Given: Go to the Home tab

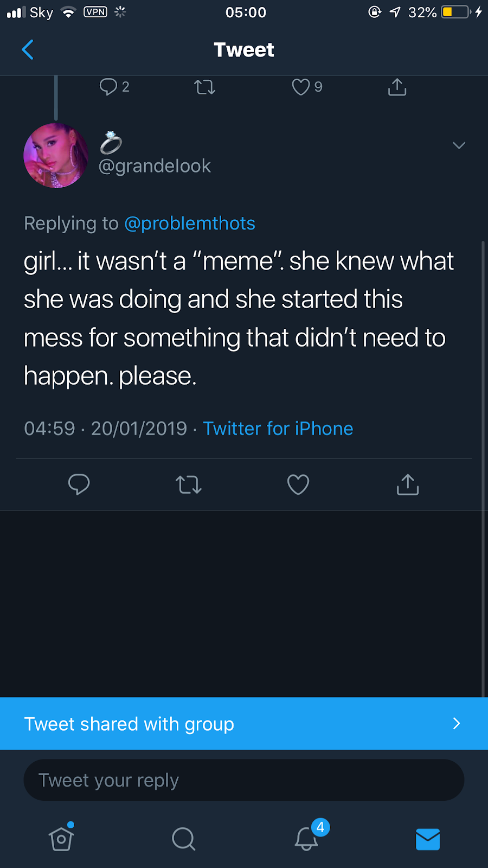Looking at the screenshot, I should [61, 839].
